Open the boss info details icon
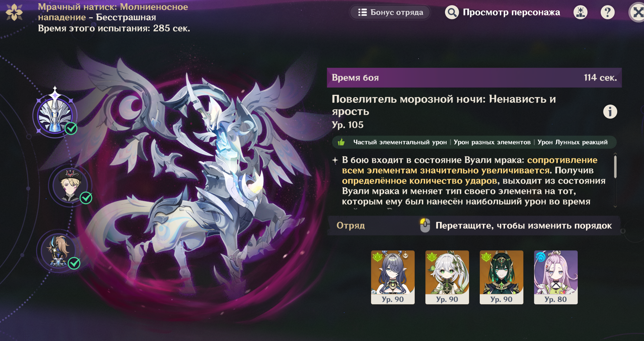The image size is (644, 341). [x=610, y=112]
